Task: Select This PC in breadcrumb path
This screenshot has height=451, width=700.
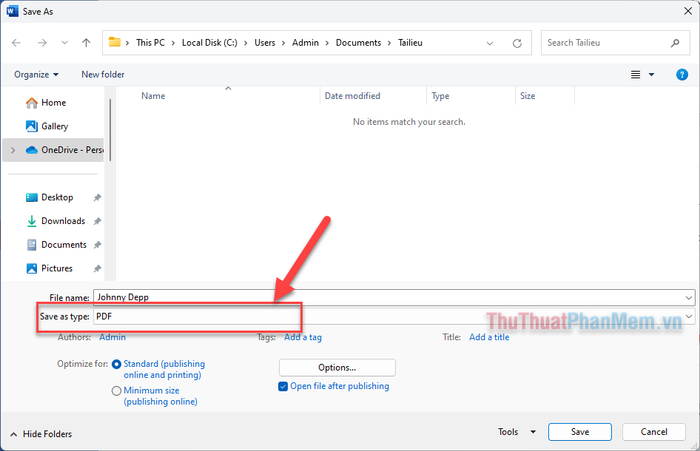Action: point(150,43)
